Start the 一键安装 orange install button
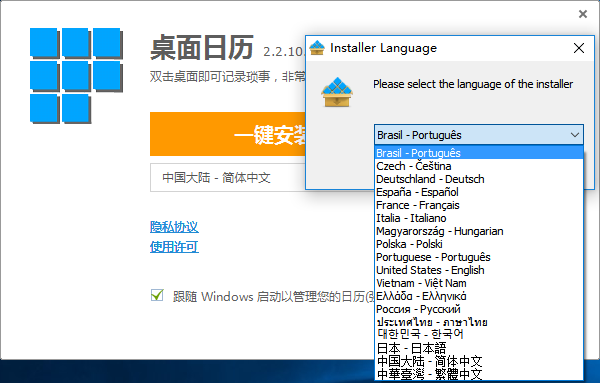 click(x=228, y=134)
